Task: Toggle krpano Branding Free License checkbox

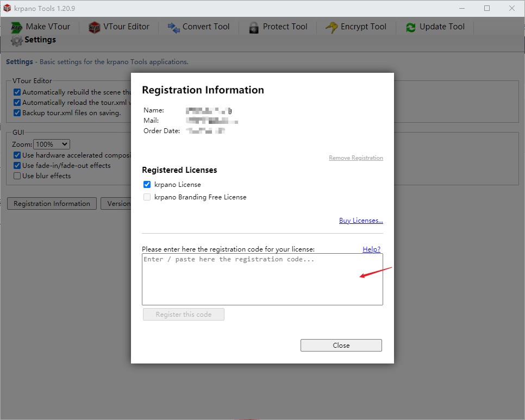Action: [x=147, y=197]
